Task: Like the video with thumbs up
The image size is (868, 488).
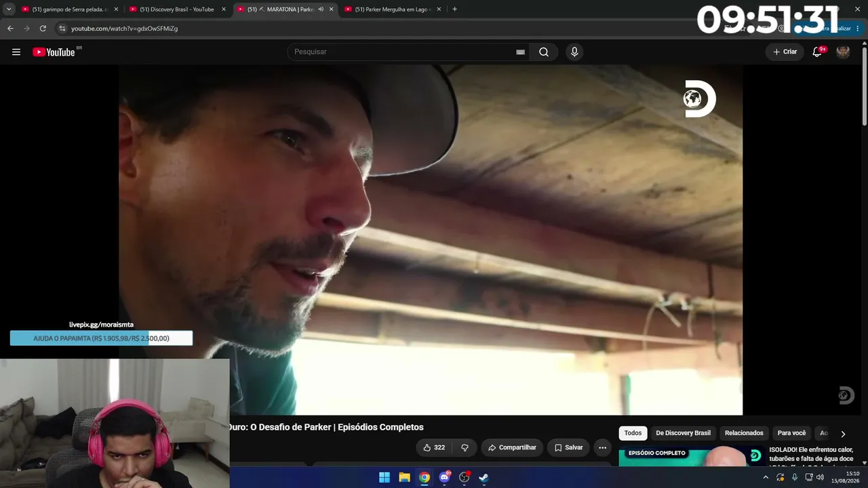Action: (434, 447)
